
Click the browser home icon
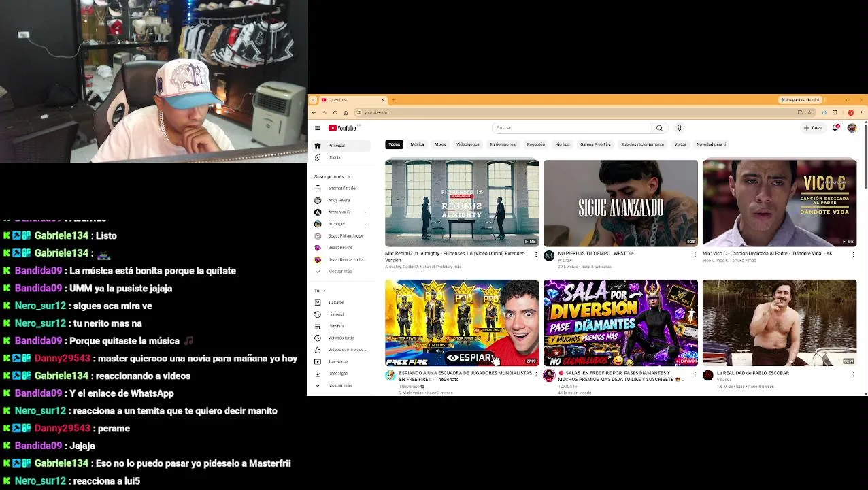[x=346, y=112]
